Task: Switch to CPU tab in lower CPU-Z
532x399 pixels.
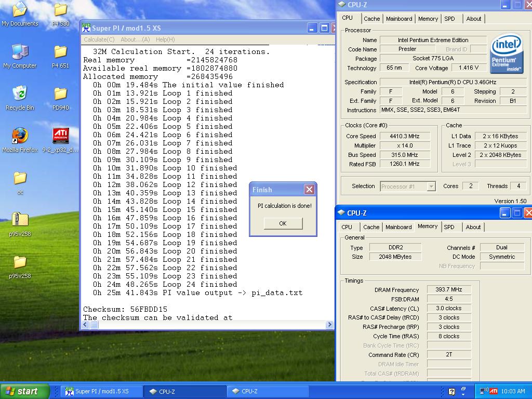Action: click(x=347, y=227)
